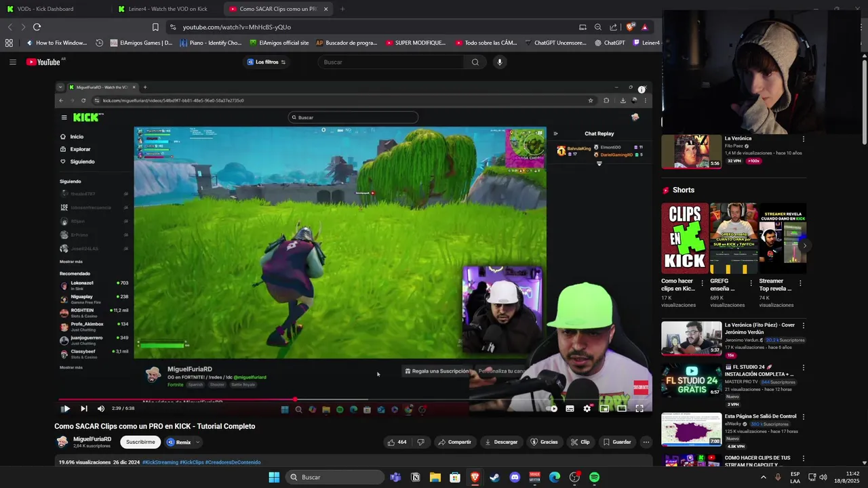Click the YouTube search magnifier button
Viewport: 868px width, 488px height.
click(x=475, y=62)
